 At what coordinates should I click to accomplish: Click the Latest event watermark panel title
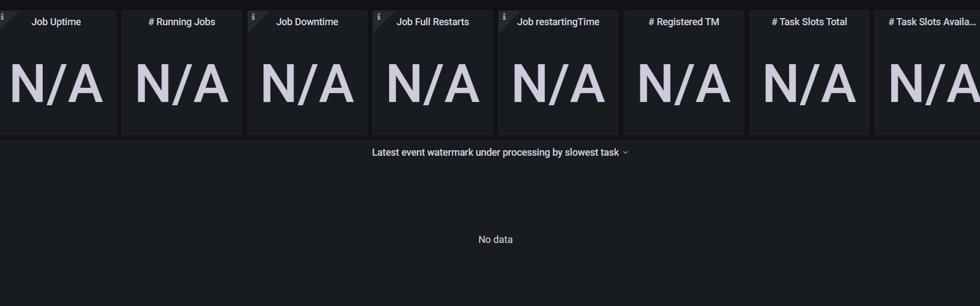[x=495, y=152]
